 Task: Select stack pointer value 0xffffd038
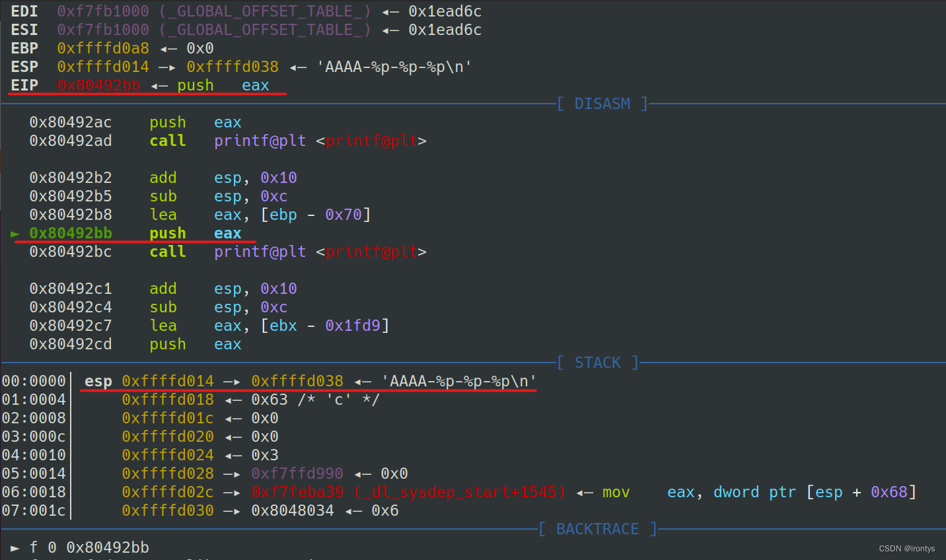point(297,381)
